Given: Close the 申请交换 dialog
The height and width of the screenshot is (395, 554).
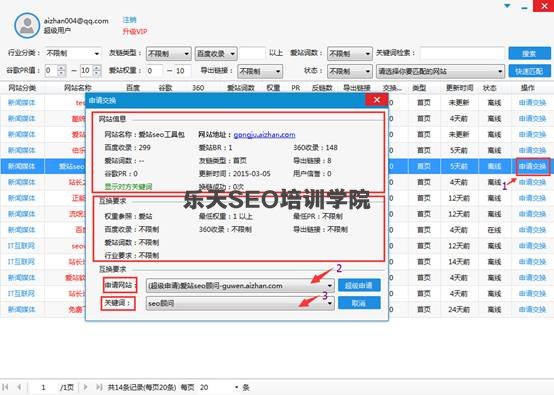Looking at the screenshot, I should (377, 100).
